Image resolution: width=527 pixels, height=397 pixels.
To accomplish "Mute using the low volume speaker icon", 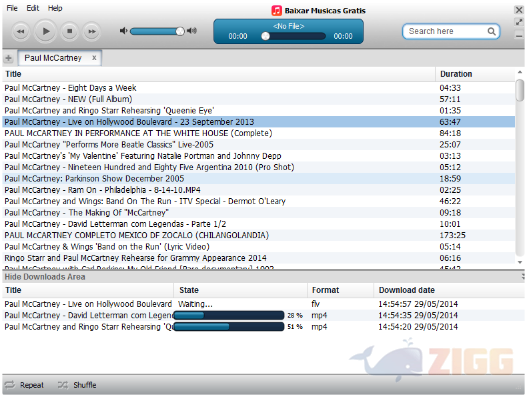I will [123, 31].
